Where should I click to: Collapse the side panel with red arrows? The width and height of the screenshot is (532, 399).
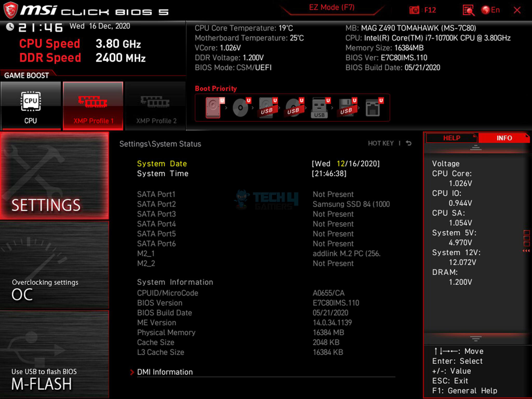526,251
